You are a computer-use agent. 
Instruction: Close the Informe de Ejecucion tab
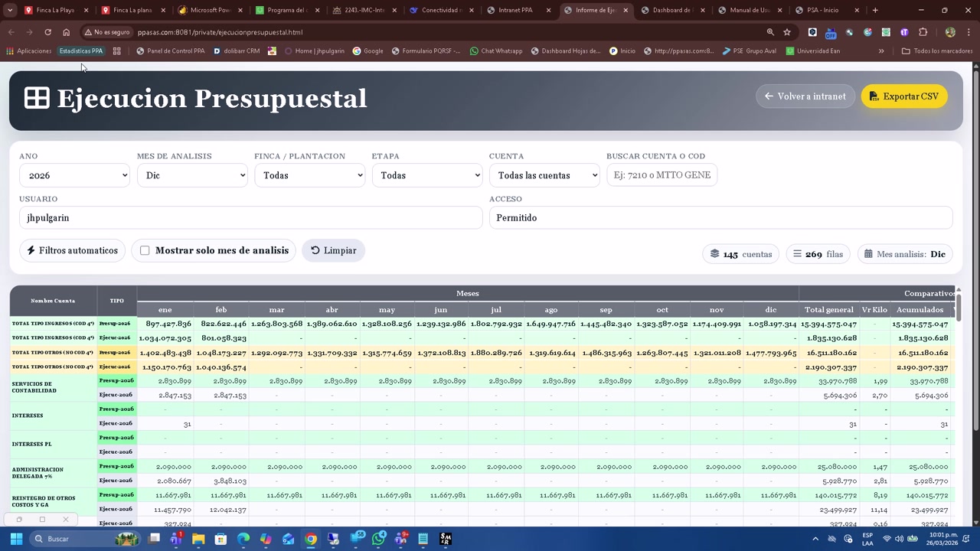click(626, 10)
